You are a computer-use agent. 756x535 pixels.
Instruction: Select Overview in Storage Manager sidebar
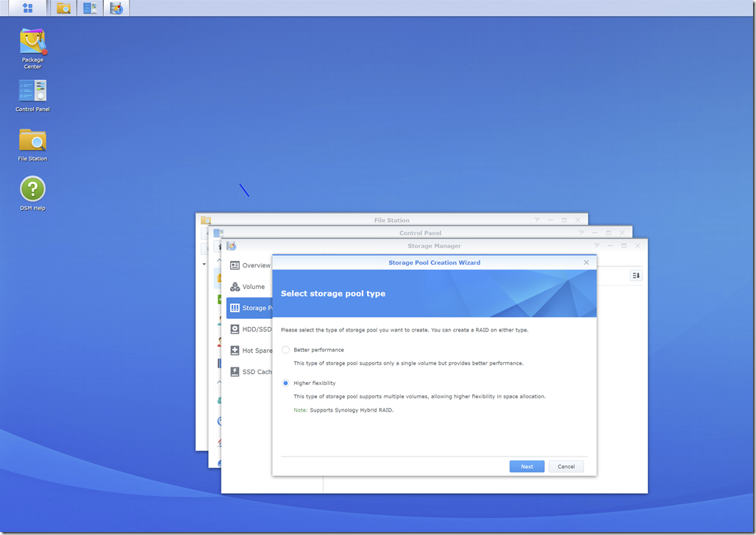(250, 265)
